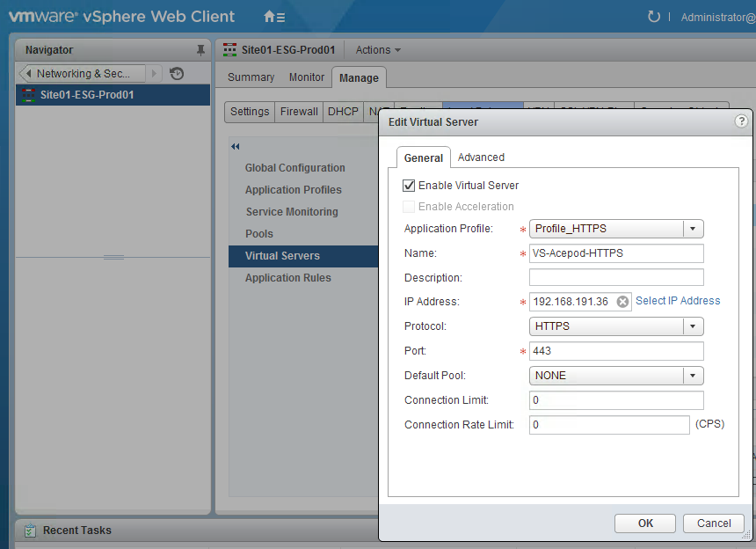Select Virtual Servers in side menu
Screen dimensions: 756x549
tap(303, 256)
